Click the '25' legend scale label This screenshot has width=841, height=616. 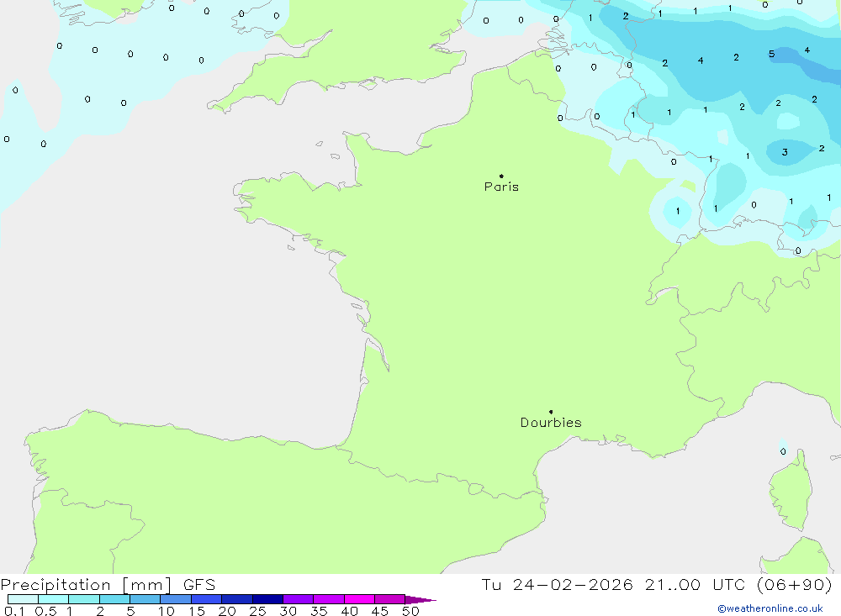pos(258,611)
